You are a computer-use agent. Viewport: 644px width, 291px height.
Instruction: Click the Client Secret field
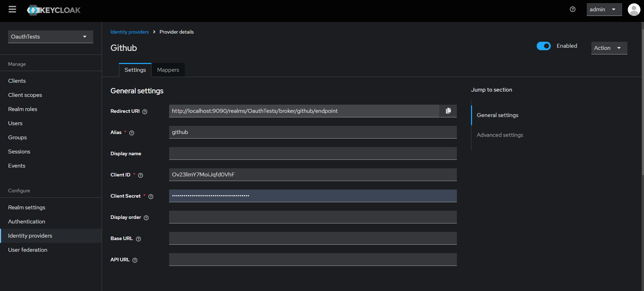coord(313,196)
